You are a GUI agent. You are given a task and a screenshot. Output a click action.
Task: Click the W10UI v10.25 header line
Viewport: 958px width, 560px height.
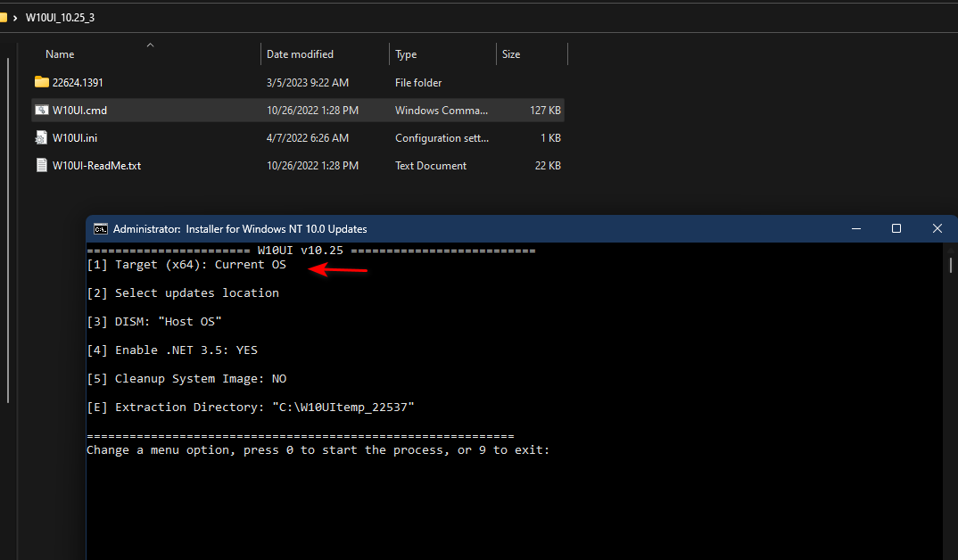(x=311, y=251)
